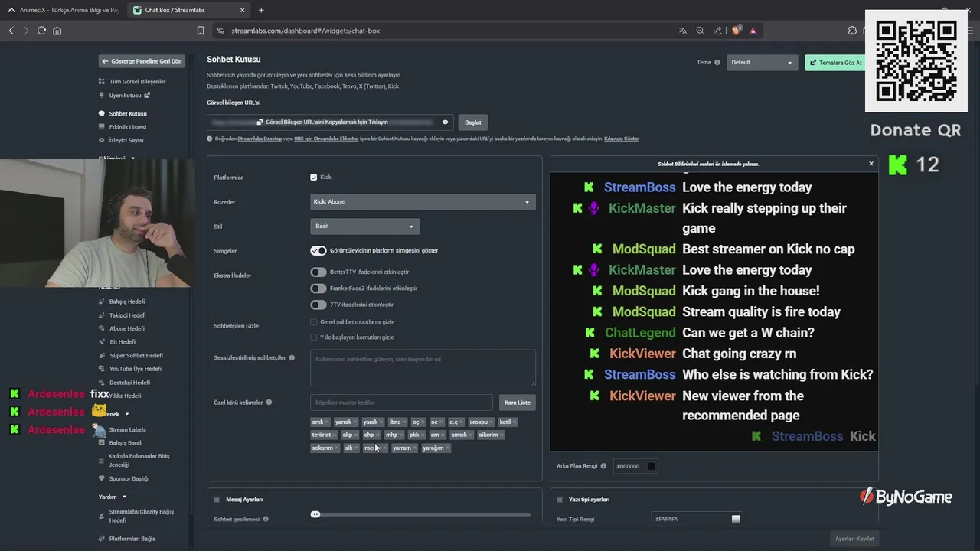Click the muted chatters text area
Viewport: 980px width, 551px height.
pyautogui.click(x=423, y=368)
